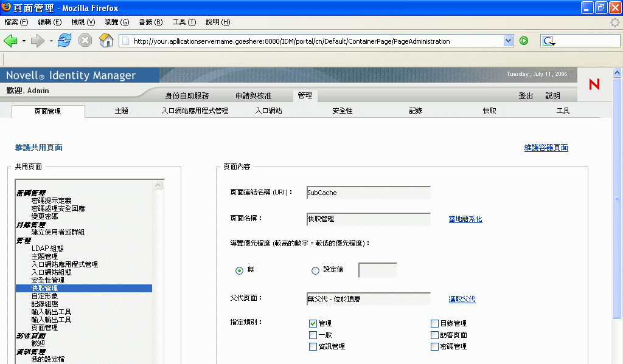Open the 檢視 (V) menu
The image size is (623, 364).
pos(83,22)
